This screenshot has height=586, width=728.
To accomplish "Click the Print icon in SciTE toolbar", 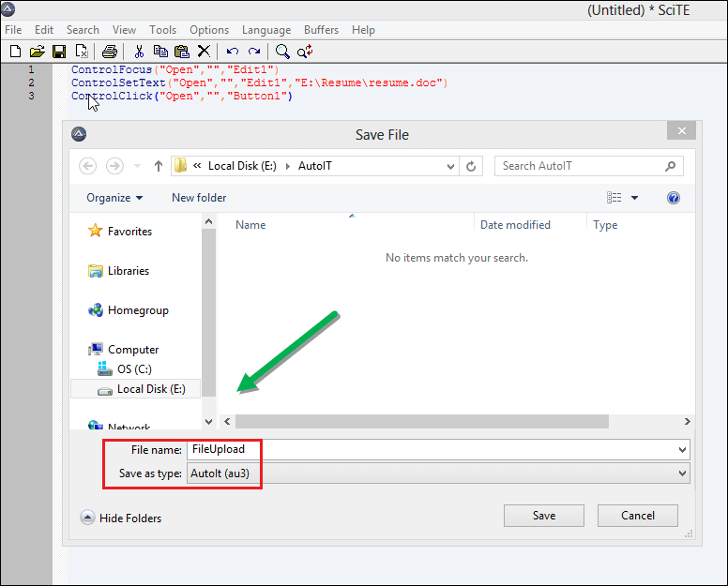I will (109, 51).
